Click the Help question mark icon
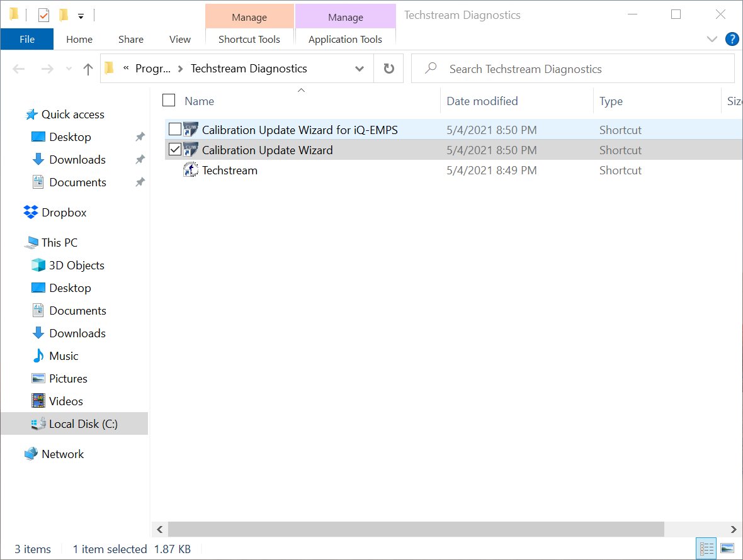743x560 pixels. coord(732,39)
